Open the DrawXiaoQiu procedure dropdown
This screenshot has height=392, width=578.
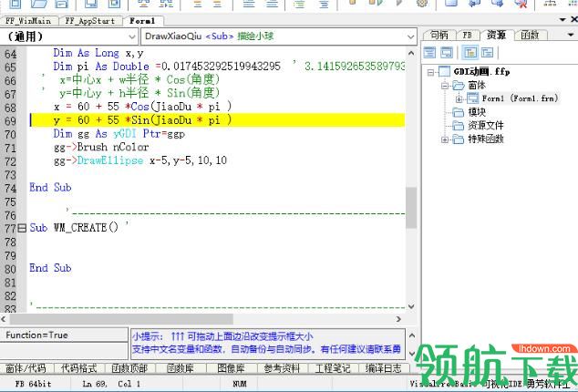pos(410,36)
